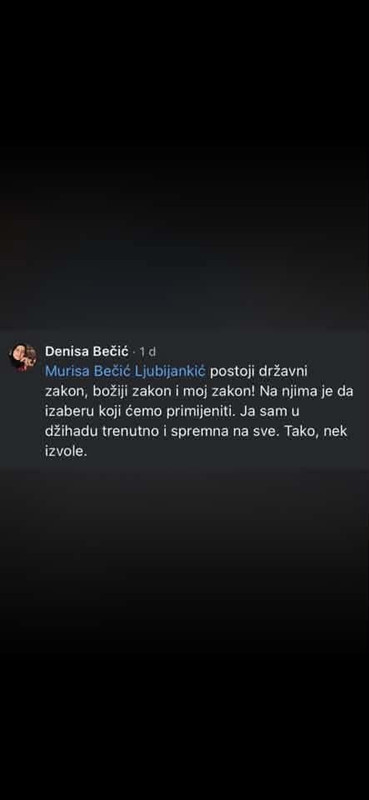Click the word 'primijeniti' in the comment

(188, 411)
